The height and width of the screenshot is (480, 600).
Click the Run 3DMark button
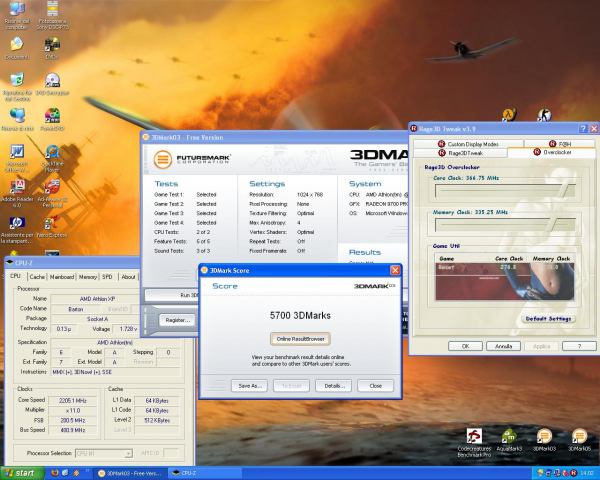(x=172, y=295)
